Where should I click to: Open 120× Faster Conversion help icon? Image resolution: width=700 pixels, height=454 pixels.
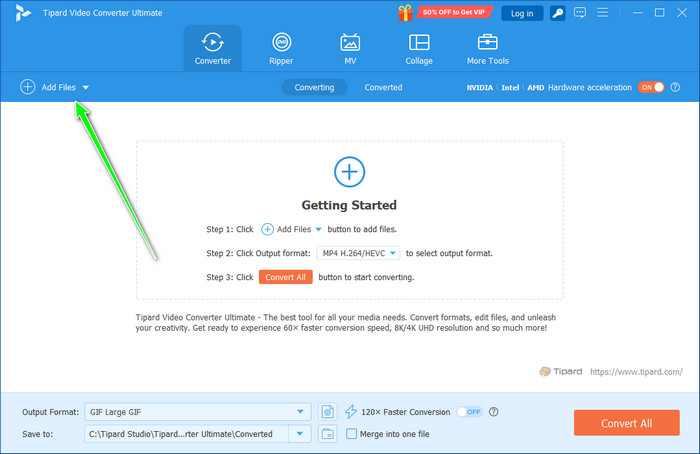(x=493, y=412)
